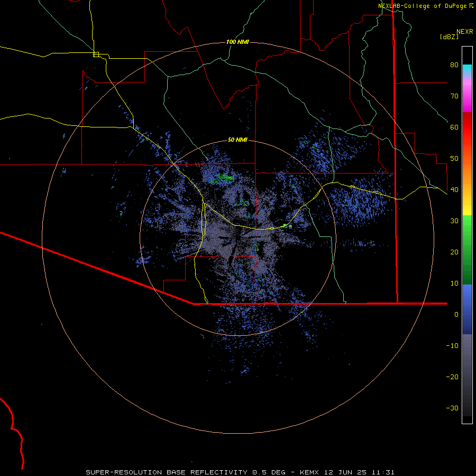Click the radar center where beam spokes converge
This screenshot has width=476, height=476.
point(238,237)
